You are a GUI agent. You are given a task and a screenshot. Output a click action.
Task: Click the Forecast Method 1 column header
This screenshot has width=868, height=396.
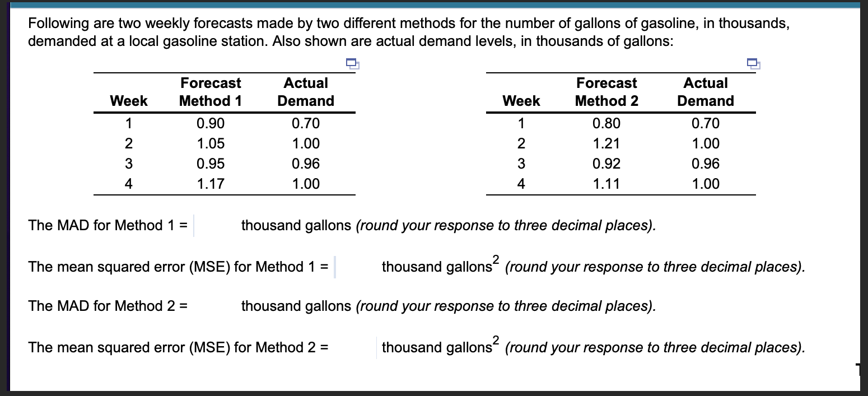tap(210, 92)
